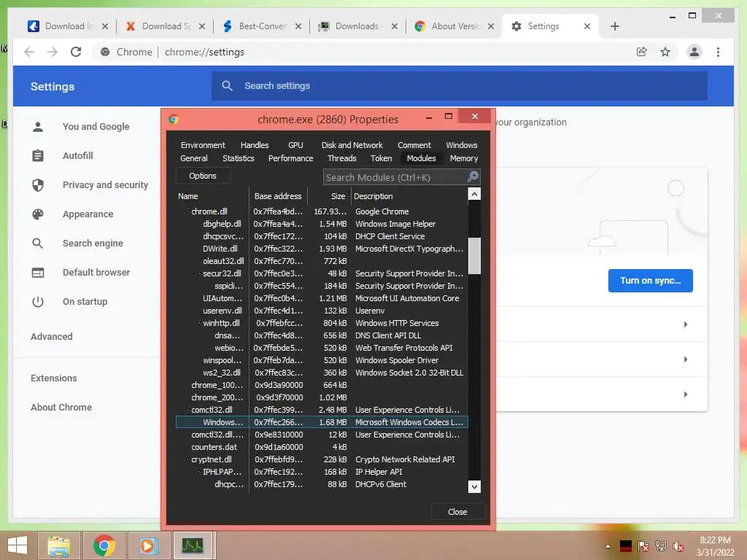The height and width of the screenshot is (560, 747).
Task: Click the muted volume tray icon
Action: click(678, 546)
